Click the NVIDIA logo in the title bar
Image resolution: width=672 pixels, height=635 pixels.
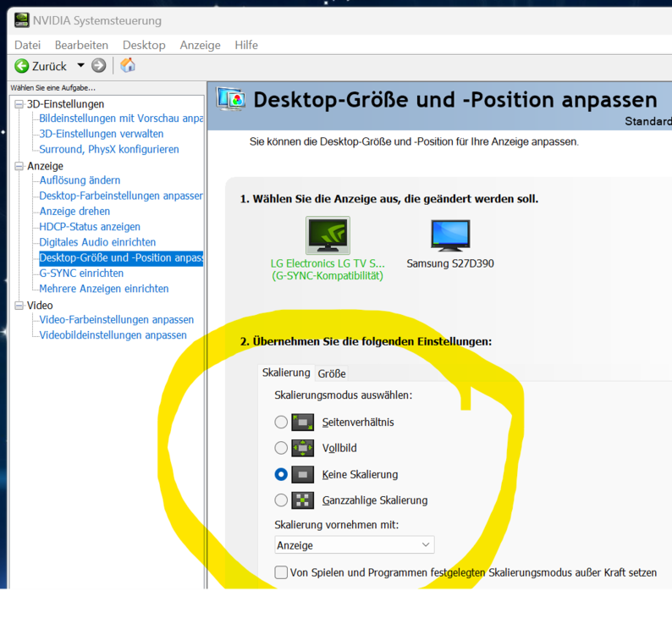22,20
